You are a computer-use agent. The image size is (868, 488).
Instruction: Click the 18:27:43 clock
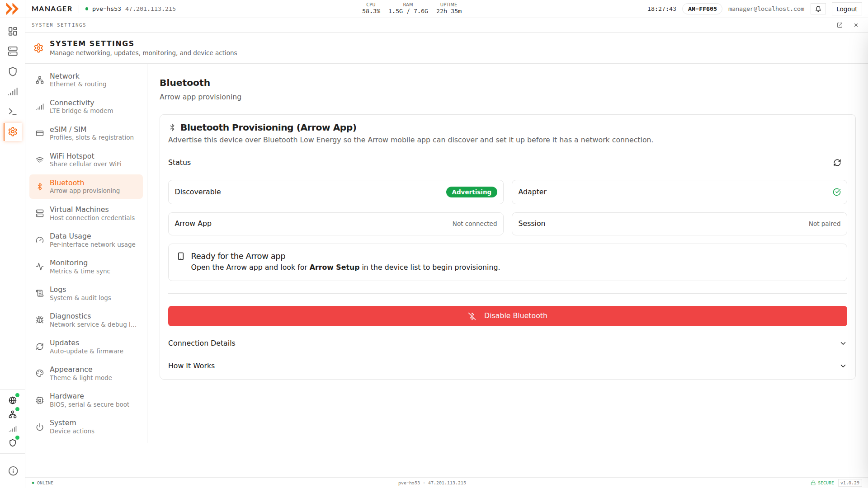click(x=661, y=9)
